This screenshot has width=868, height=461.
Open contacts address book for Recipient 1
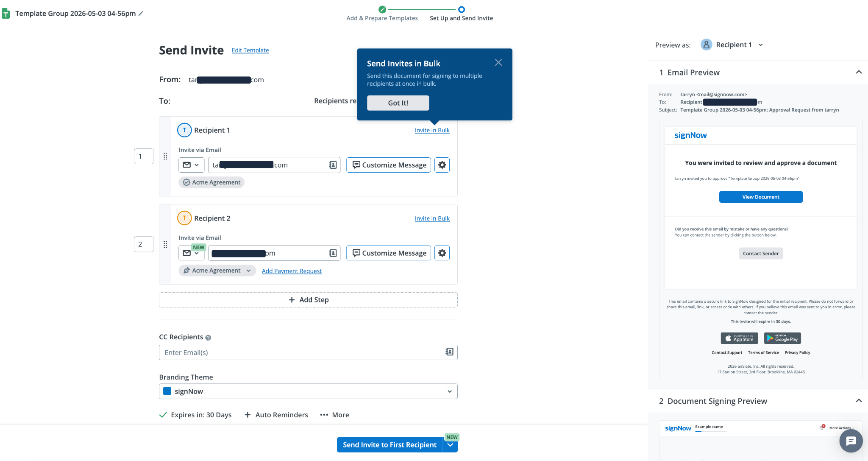[333, 165]
